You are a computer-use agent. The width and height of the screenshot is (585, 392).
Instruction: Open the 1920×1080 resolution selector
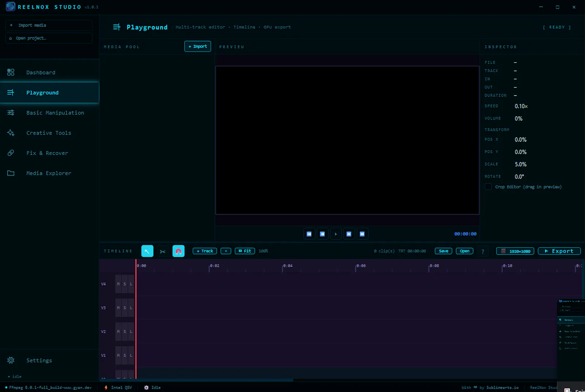(x=515, y=251)
